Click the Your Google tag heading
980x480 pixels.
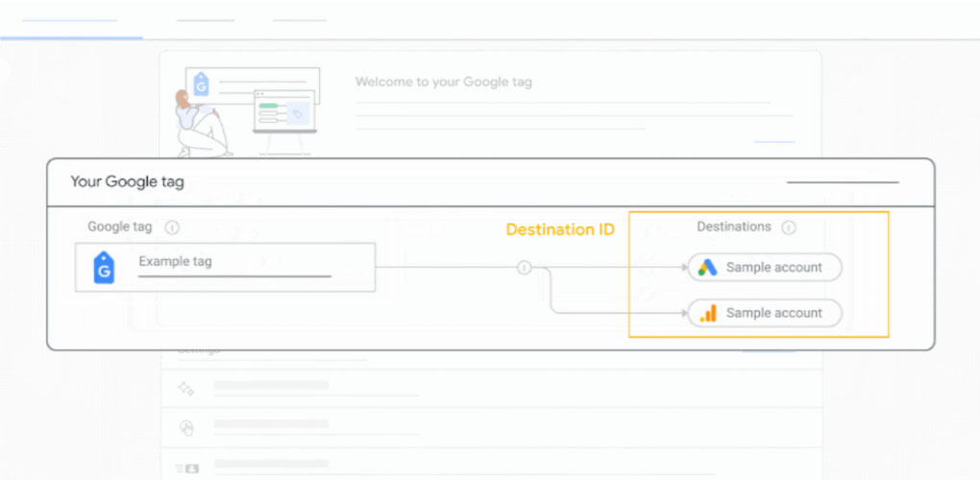127,181
